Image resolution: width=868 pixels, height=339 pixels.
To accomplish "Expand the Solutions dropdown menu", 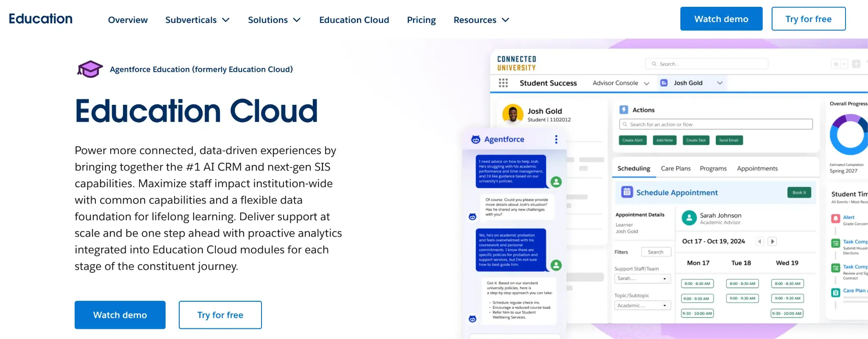I will coord(274,20).
